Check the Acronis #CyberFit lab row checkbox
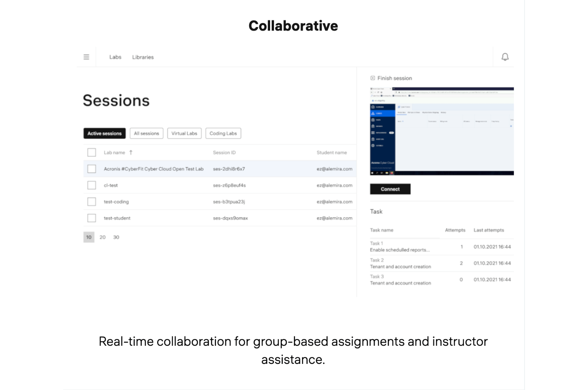The image size is (588, 390). 92,169
